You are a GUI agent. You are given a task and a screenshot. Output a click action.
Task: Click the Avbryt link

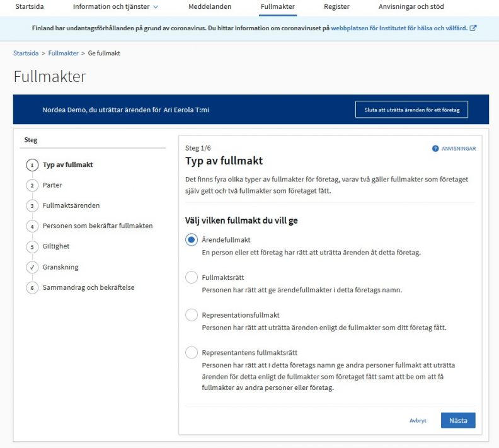click(418, 420)
